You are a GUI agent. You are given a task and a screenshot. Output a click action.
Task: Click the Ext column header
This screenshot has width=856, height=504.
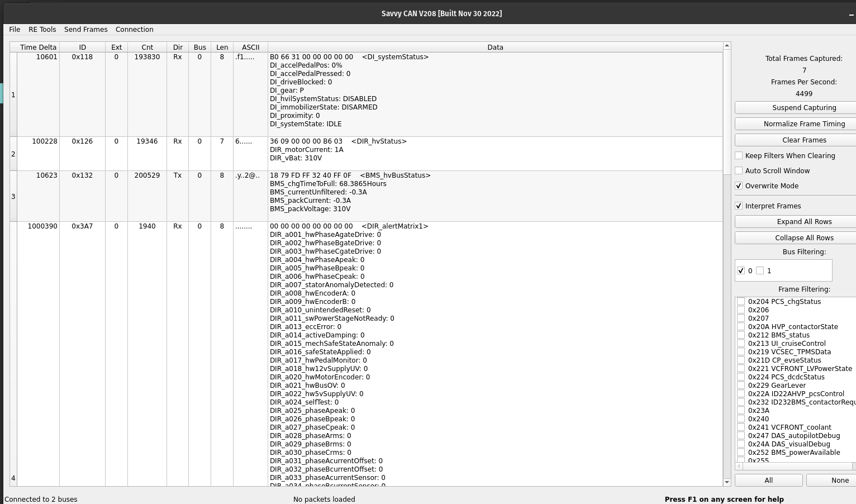(116, 47)
